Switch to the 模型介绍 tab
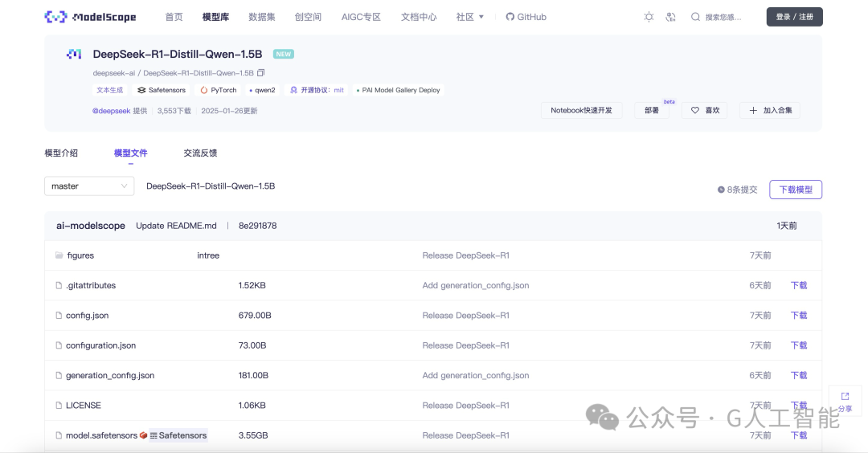Viewport: 868px width, 453px height. pyautogui.click(x=61, y=153)
